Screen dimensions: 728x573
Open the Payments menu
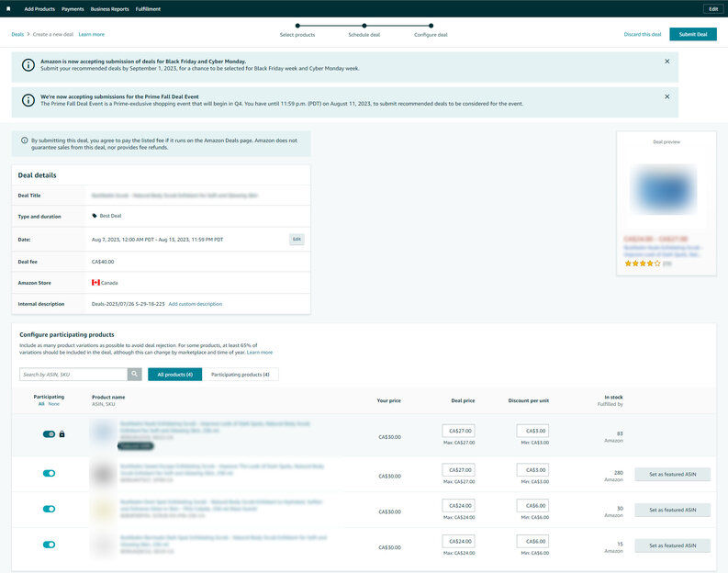(73, 9)
